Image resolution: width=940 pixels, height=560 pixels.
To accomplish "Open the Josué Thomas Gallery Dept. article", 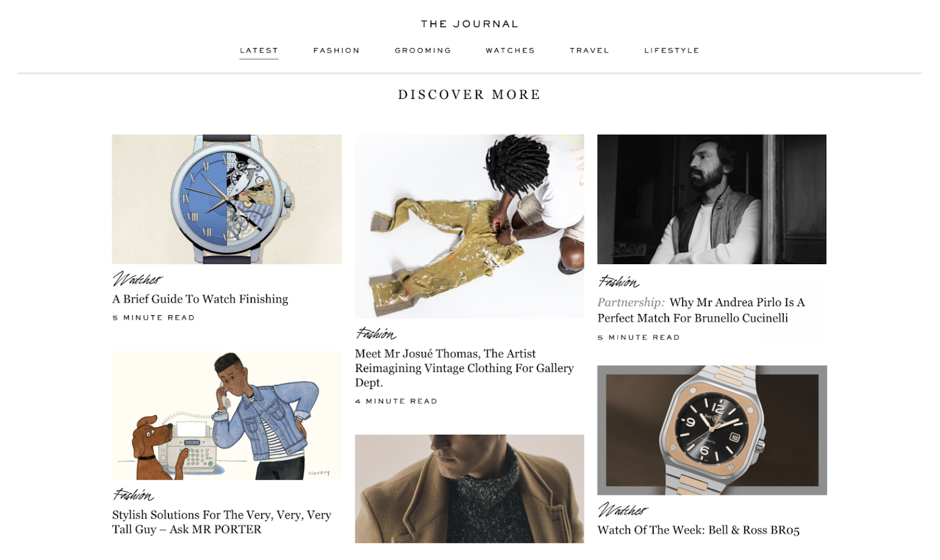I will pos(464,368).
